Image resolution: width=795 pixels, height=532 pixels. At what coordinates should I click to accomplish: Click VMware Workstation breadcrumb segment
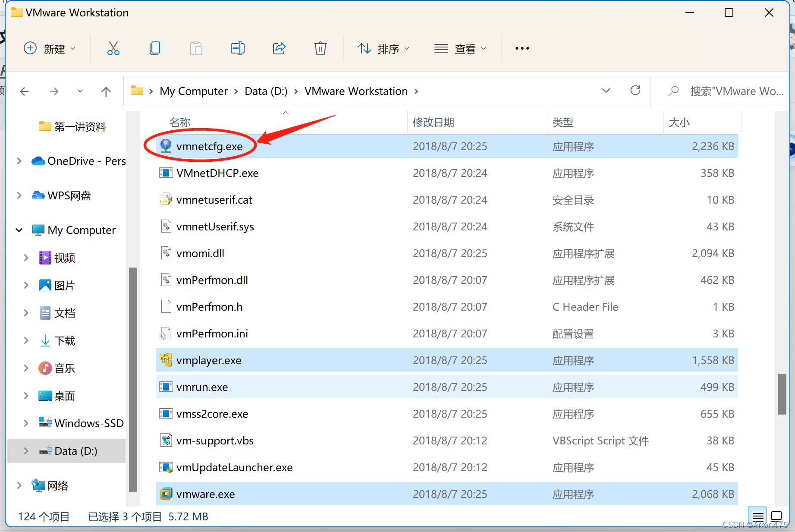[356, 91]
